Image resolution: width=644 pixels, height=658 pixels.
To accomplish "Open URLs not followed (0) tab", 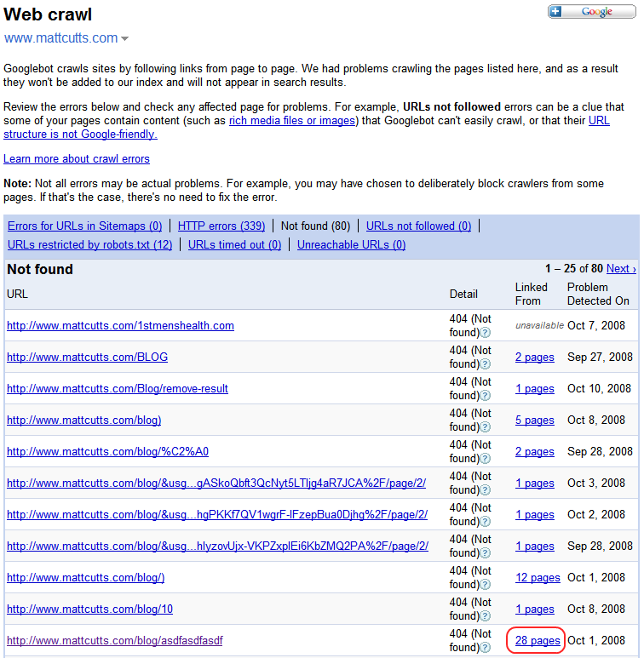I will coord(418,226).
